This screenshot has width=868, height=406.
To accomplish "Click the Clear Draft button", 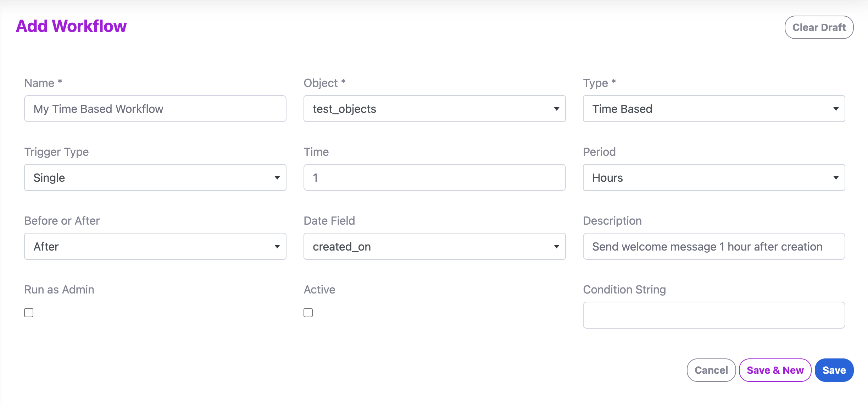I will (819, 27).
